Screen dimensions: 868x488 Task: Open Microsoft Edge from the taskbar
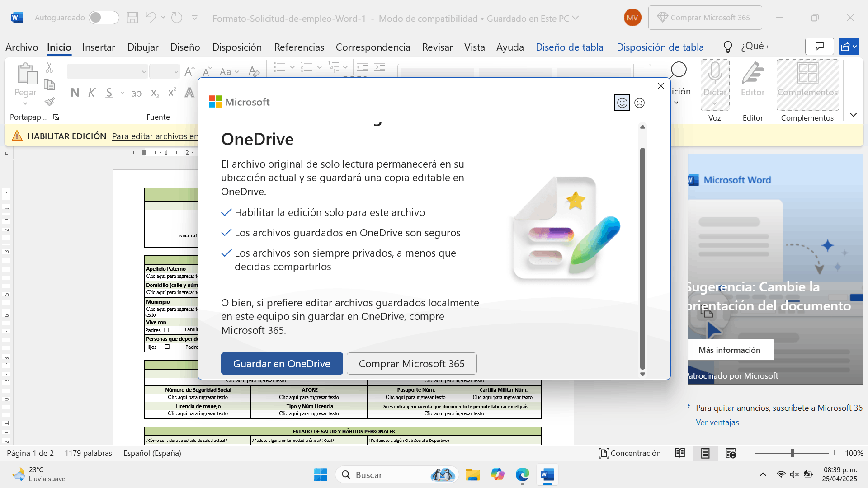click(522, 475)
